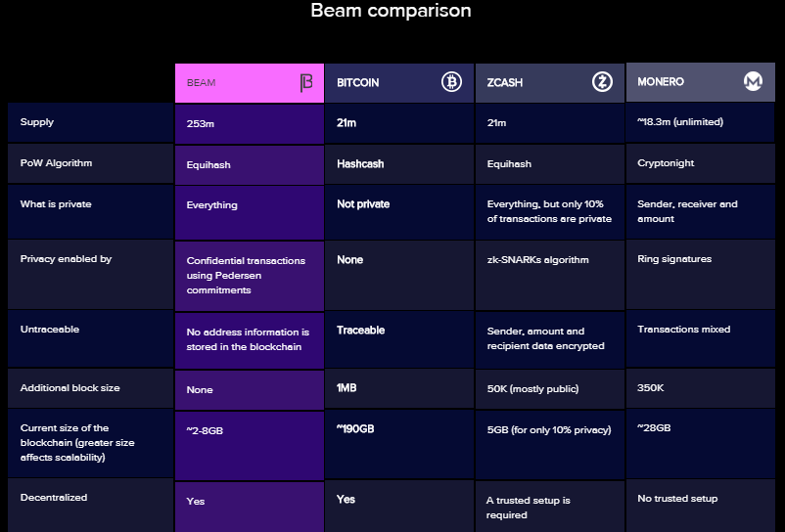Click the PoW Algorithm row label
Screen dimensions: 785x532
[56, 163]
